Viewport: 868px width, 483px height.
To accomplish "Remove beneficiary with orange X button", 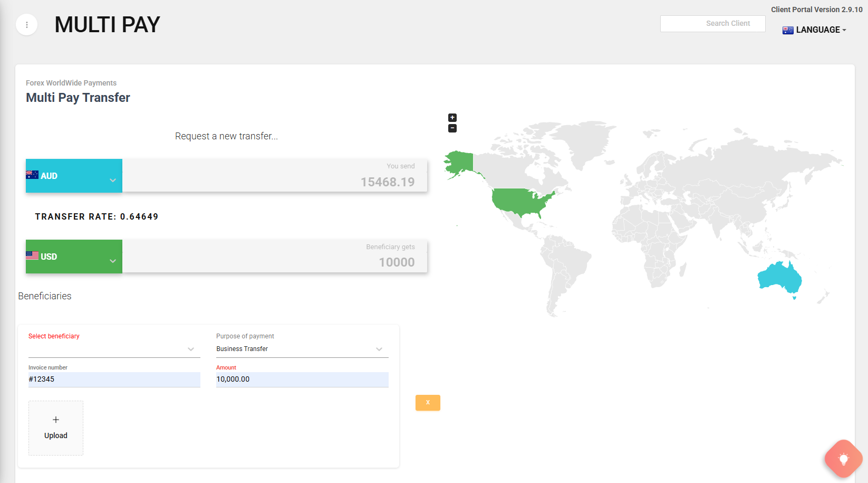I will point(428,403).
